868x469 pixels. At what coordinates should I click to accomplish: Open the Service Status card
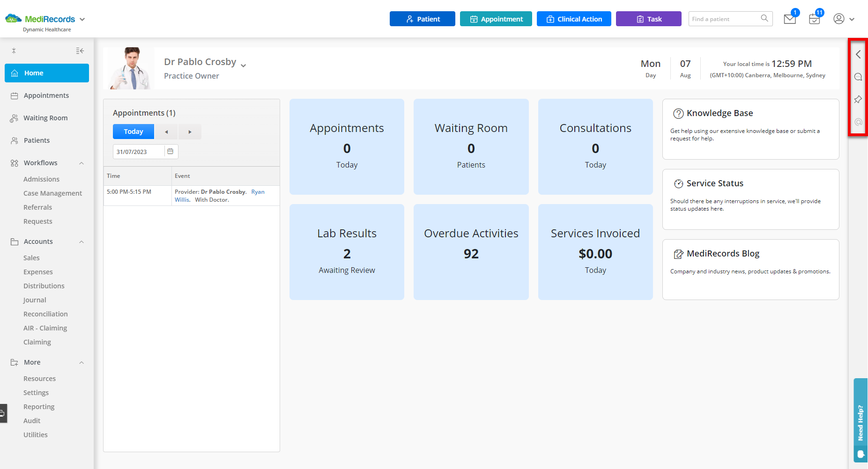(x=751, y=199)
